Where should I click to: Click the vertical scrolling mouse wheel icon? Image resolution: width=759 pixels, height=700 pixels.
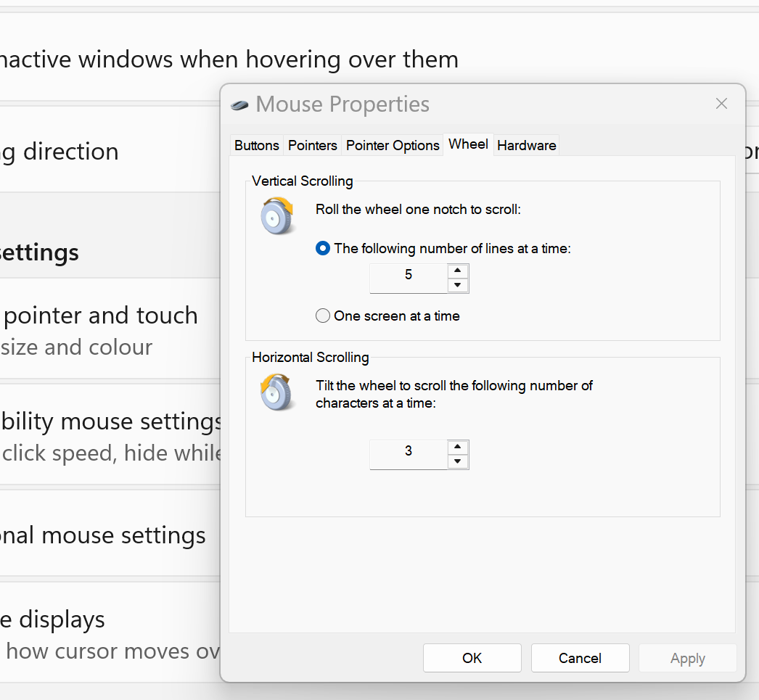pyautogui.click(x=277, y=215)
